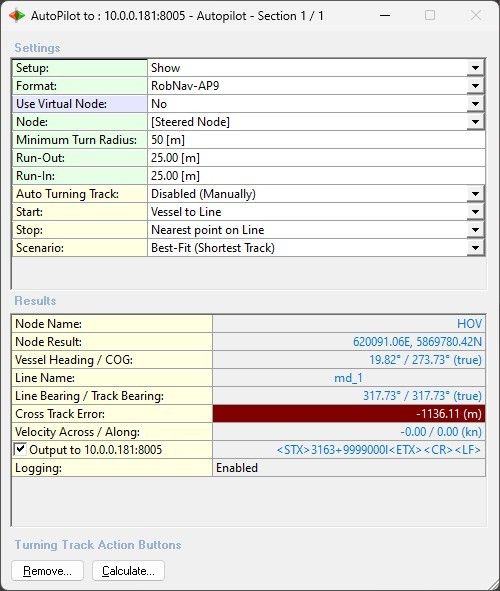Click the Logging Enabled cell
Viewport: 500px width, 591px height.
click(x=349, y=468)
